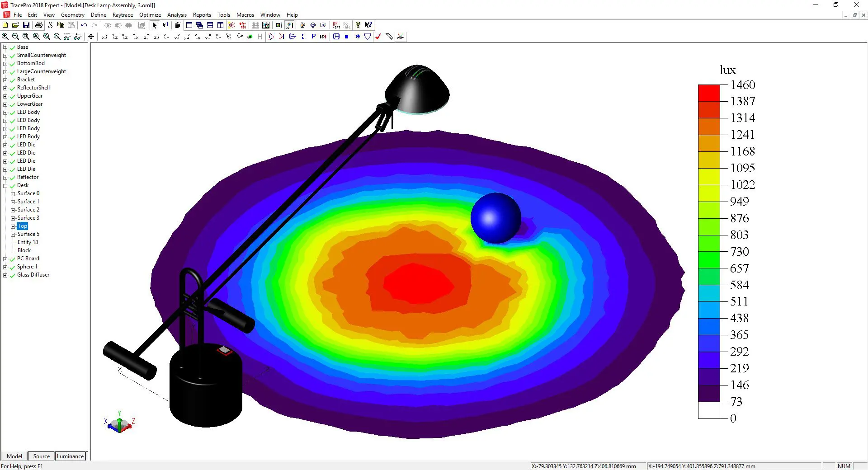
Task: Expand the PC Board tree node
Action: coord(5,258)
